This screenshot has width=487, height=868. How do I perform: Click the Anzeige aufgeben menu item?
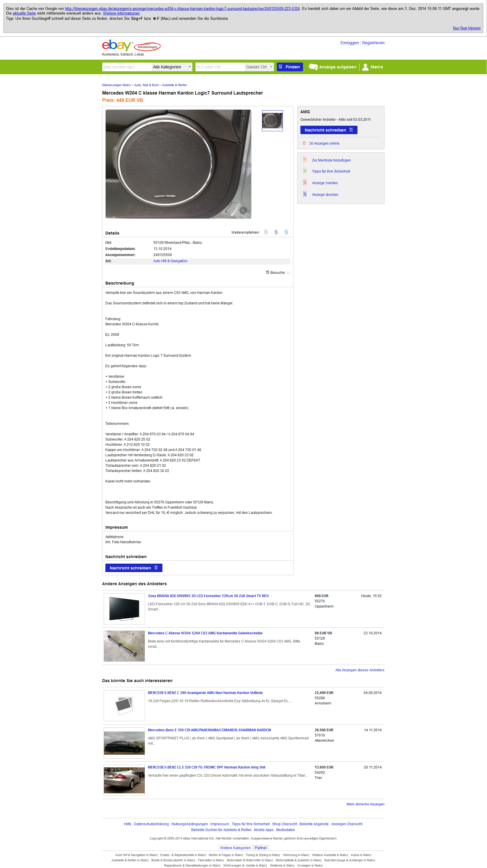point(332,67)
